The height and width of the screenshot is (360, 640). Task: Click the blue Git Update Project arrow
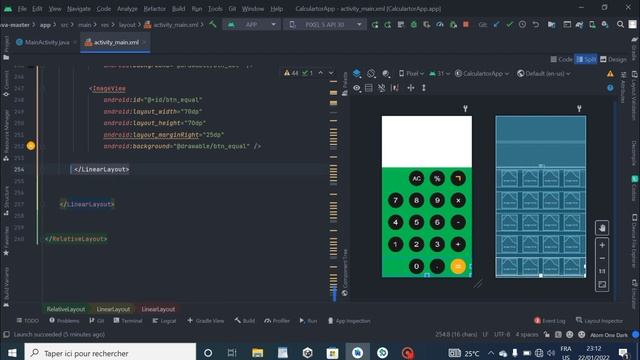point(496,24)
